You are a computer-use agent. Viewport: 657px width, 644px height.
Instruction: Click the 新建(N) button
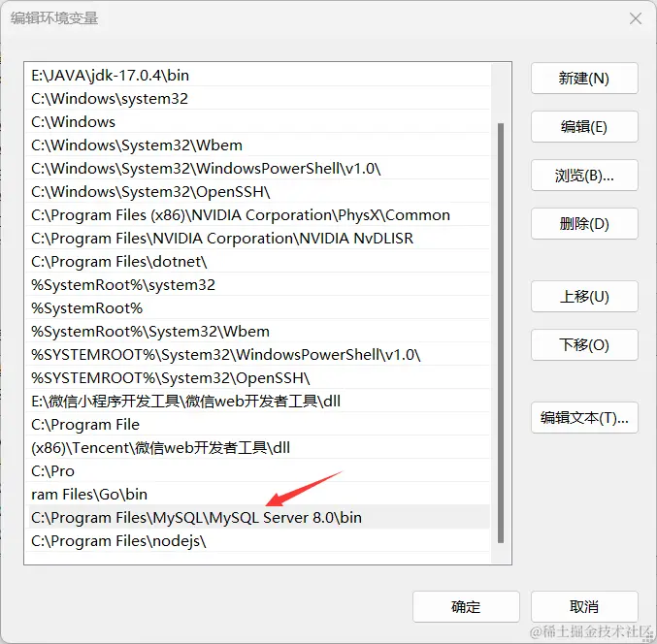tap(584, 79)
